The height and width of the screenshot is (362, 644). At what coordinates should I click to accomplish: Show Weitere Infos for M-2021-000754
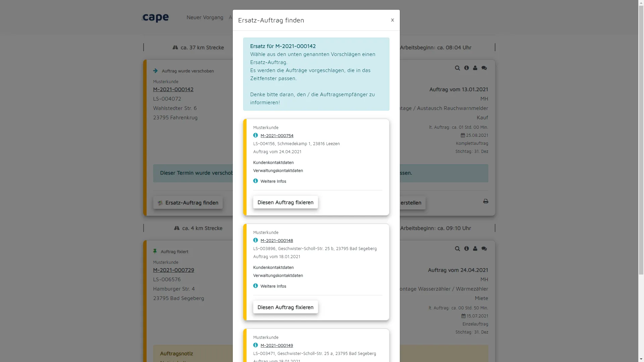[273, 181]
